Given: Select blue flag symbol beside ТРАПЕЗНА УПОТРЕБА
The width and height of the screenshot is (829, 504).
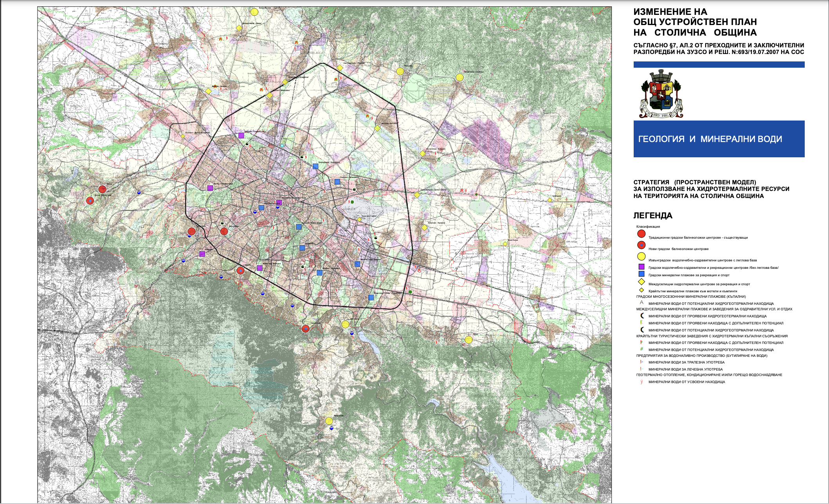Looking at the screenshot, I should click(x=642, y=362).
